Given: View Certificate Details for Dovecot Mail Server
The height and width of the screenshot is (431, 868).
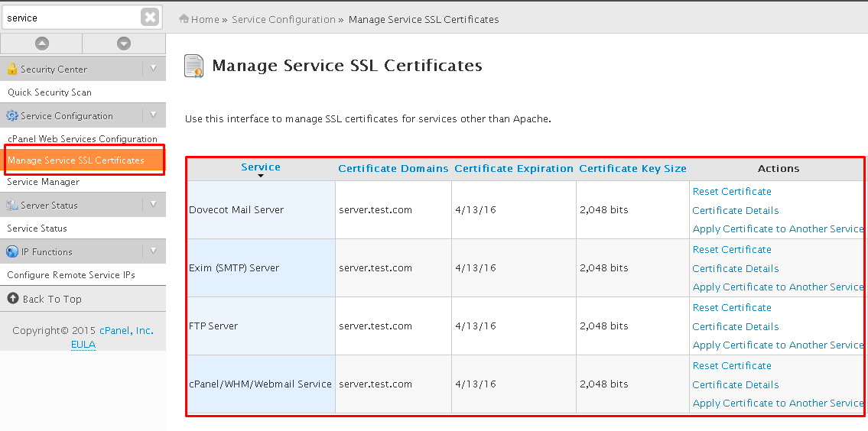Looking at the screenshot, I should click(736, 210).
